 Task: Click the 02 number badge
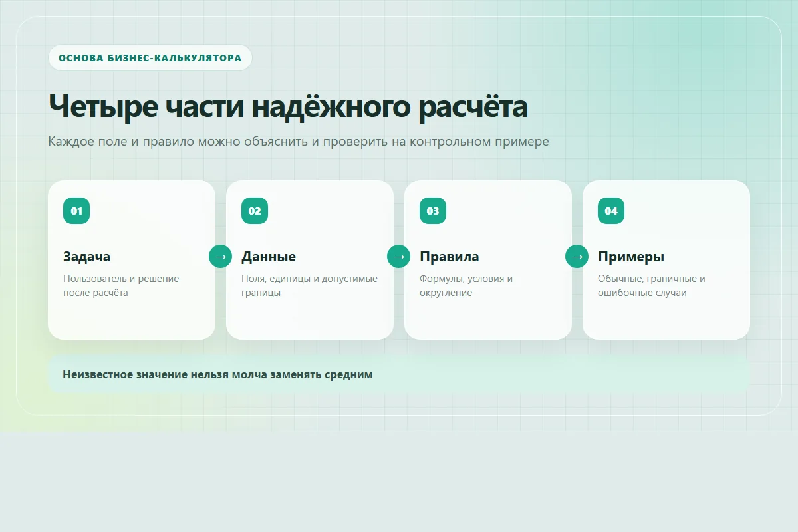click(x=255, y=211)
